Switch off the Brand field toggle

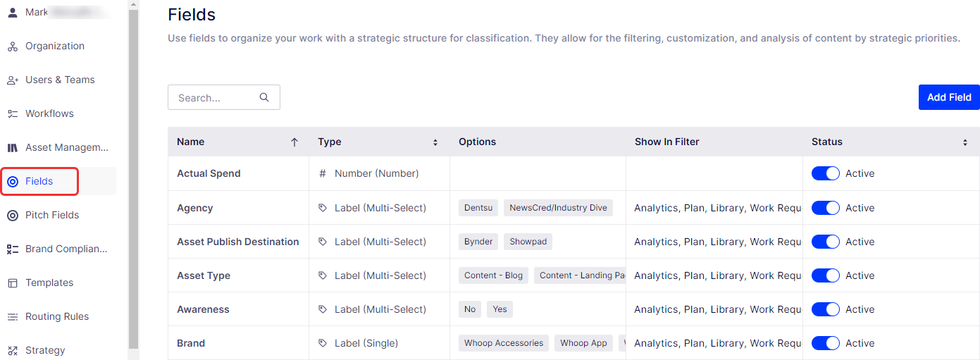coord(825,343)
